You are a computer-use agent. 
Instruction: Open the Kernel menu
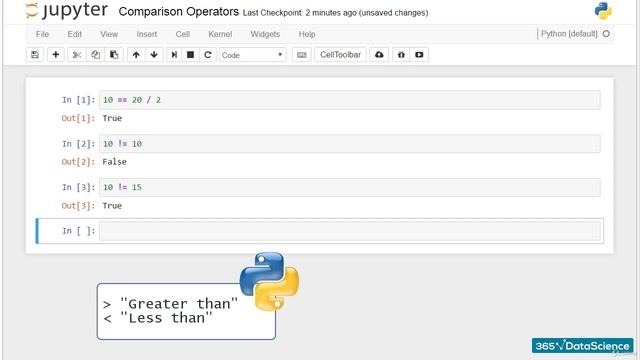click(220, 34)
